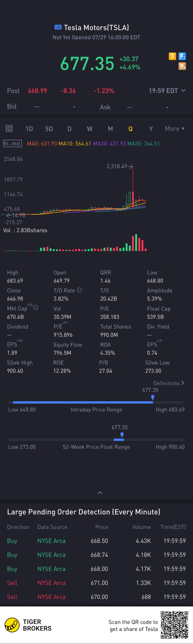Tap the Tiger Brokers logo
Viewport: 193px width, 644px height.
point(12,625)
